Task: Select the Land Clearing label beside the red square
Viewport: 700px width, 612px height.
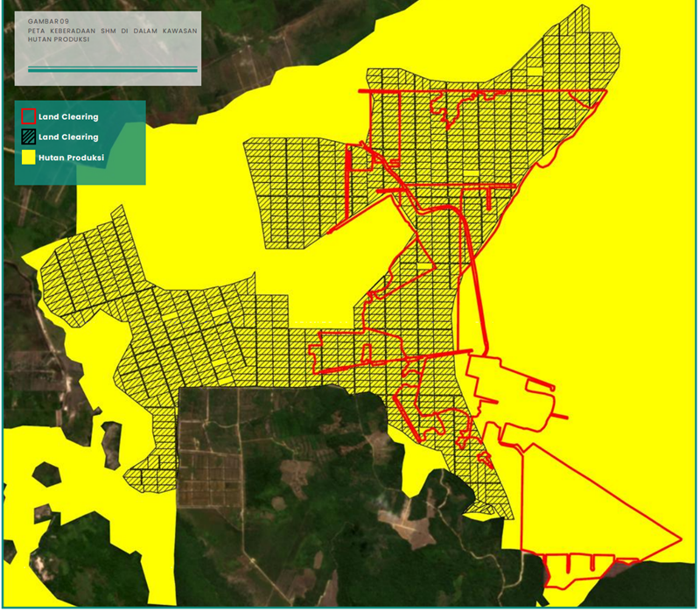Action: click(68, 117)
